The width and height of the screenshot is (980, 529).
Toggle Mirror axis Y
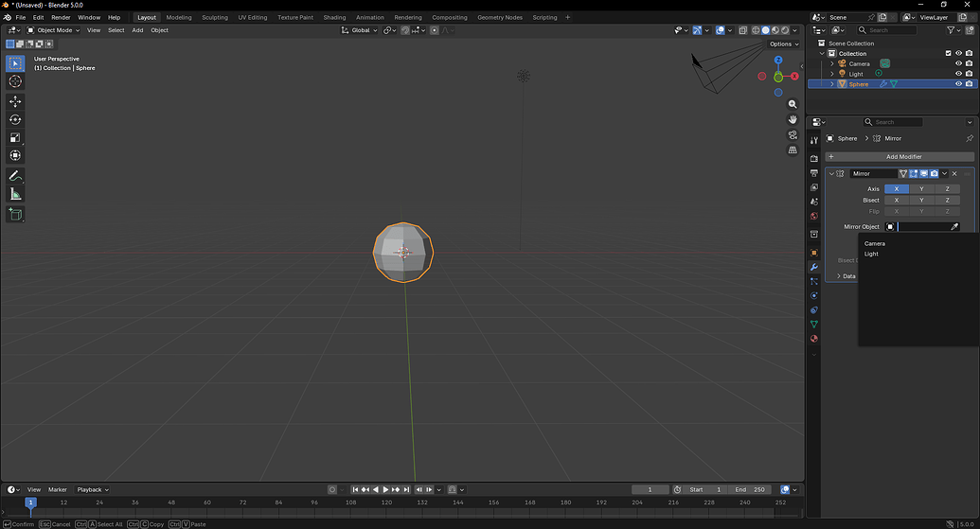tap(921, 188)
